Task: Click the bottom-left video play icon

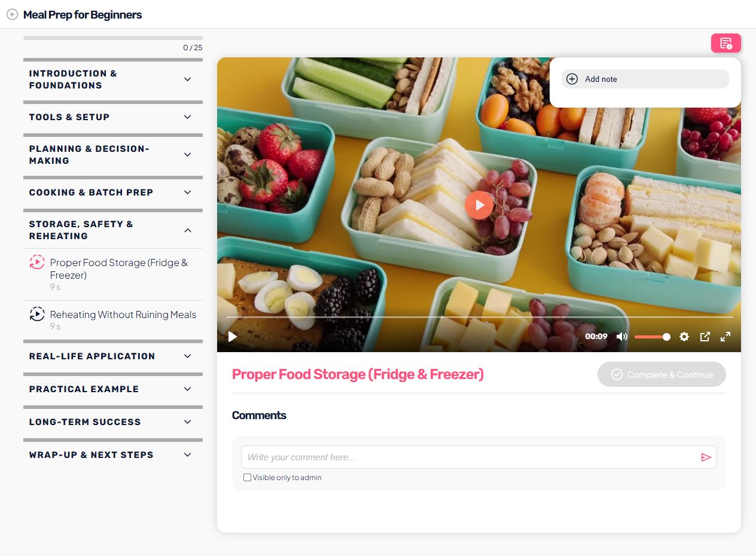Action: [233, 337]
